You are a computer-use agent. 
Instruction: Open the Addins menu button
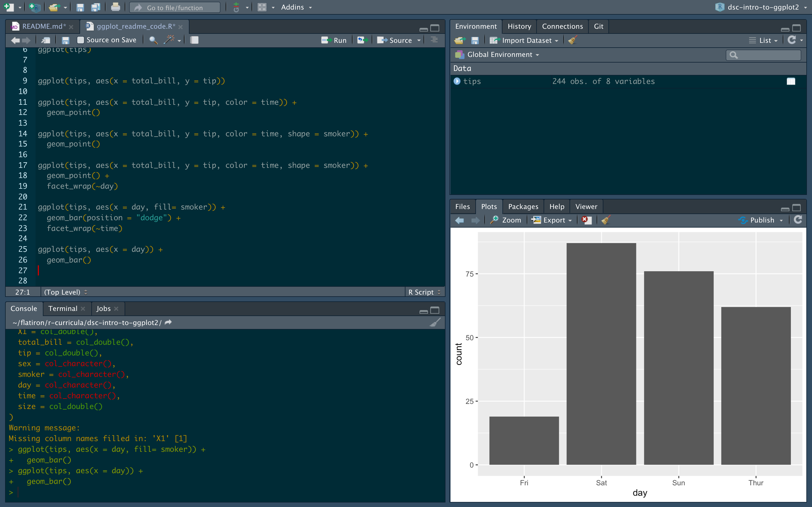point(296,7)
